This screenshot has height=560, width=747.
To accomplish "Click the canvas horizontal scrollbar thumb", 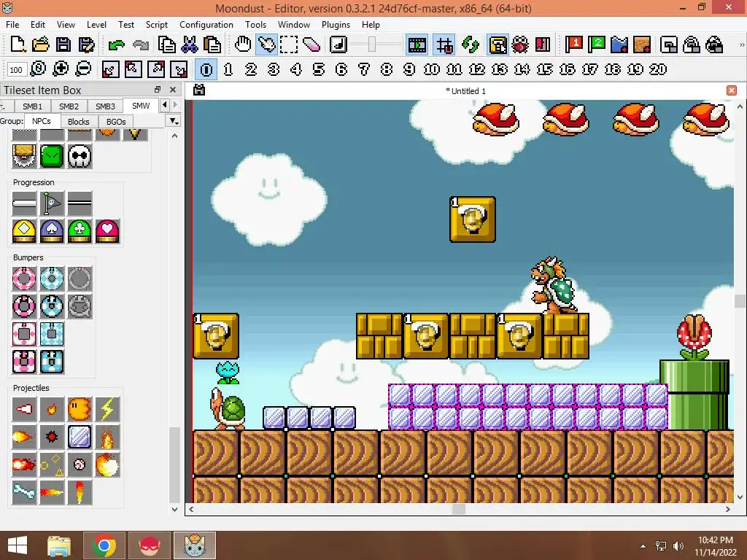I will pyautogui.click(x=458, y=509).
